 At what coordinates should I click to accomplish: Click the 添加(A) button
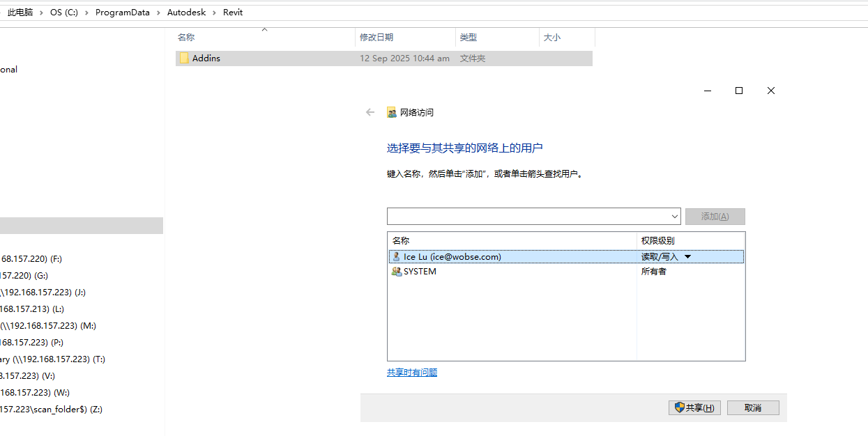click(x=715, y=217)
